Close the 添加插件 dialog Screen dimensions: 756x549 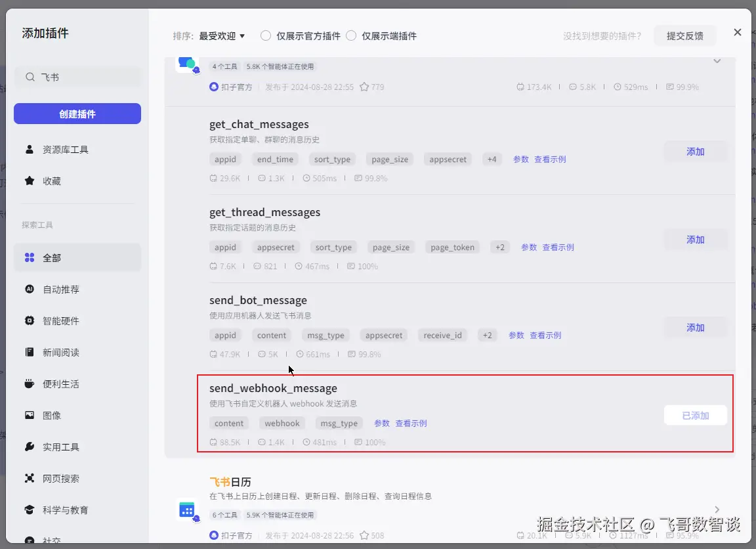coord(737,32)
